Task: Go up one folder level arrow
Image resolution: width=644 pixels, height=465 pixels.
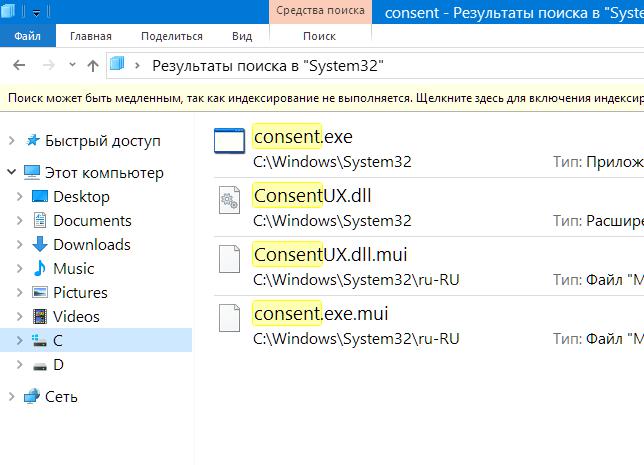Action: tap(93, 65)
